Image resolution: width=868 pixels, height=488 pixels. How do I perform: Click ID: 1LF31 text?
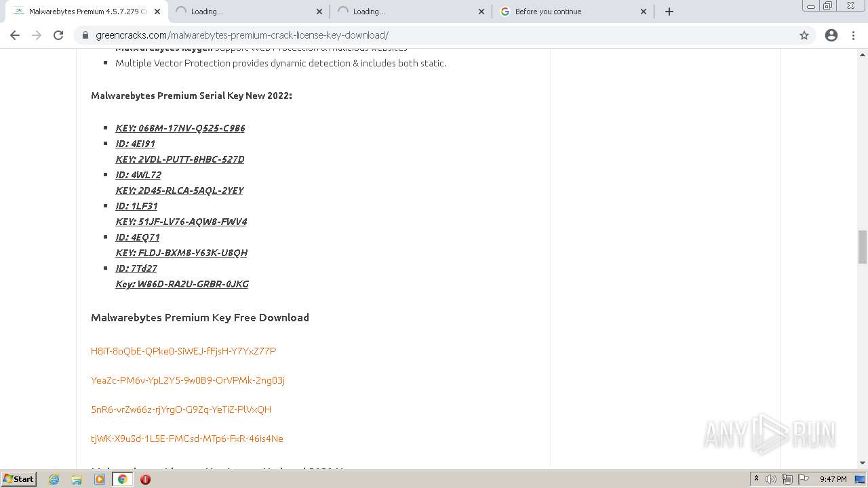(136, 206)
